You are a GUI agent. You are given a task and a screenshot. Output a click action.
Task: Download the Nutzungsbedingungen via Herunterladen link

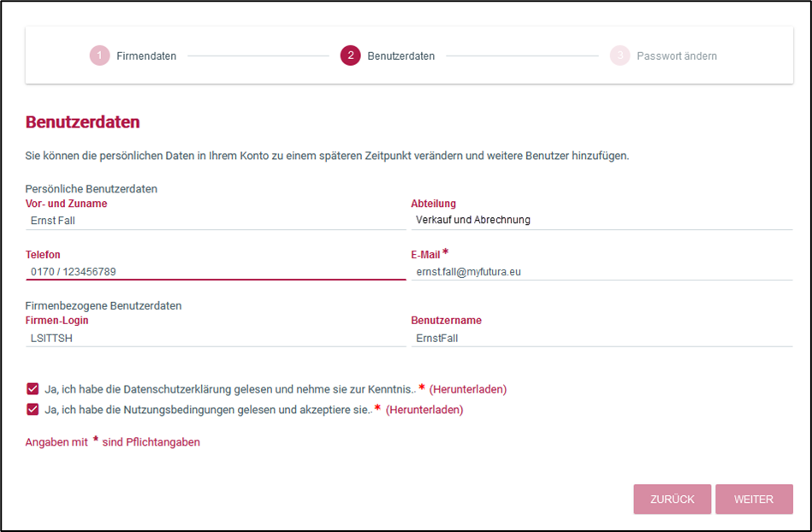pyautogui.click(x=424, y=410)
